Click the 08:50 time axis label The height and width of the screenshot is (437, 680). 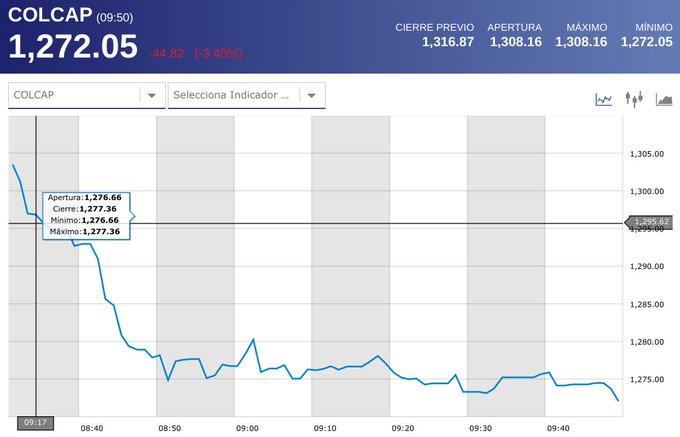click(x=170, y=428)
